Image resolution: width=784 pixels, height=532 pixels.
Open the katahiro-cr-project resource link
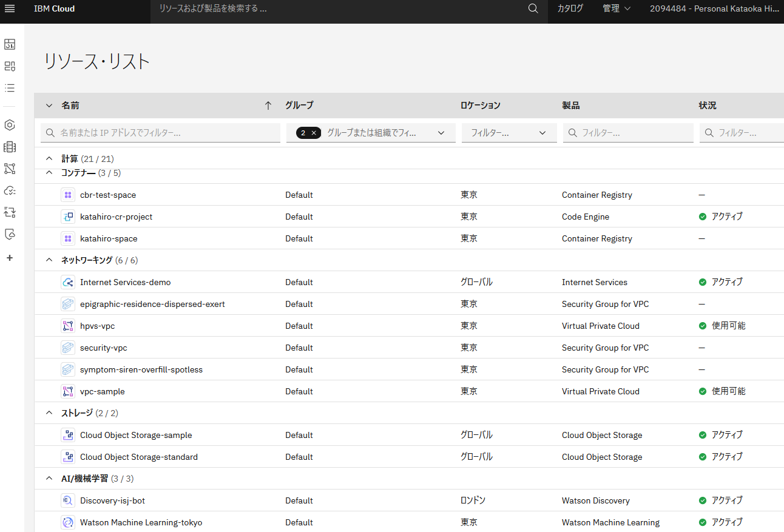pos(117,217)
